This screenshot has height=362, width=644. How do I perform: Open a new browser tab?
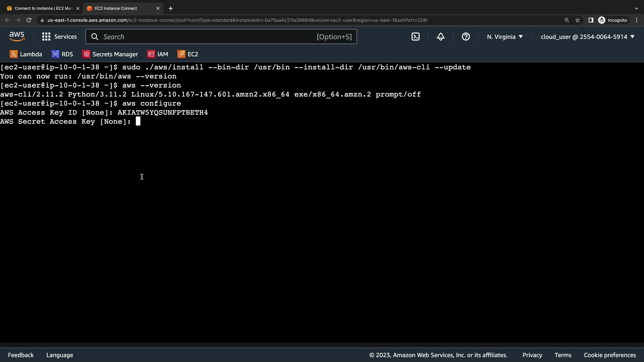170,8
